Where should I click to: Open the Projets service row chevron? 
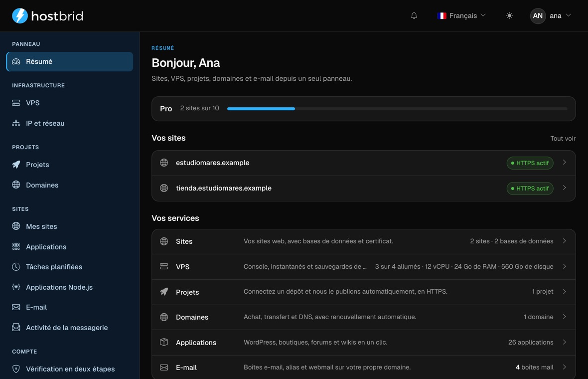(x=565, y=292)
